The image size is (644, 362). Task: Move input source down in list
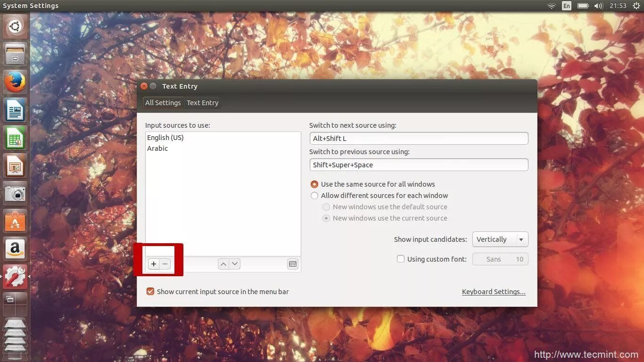point(234,264)
